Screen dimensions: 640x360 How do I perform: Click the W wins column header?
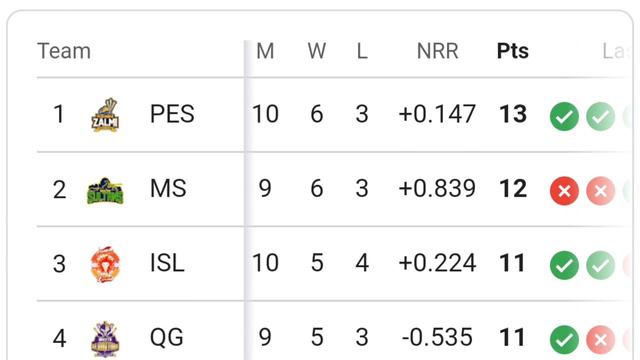317,51
